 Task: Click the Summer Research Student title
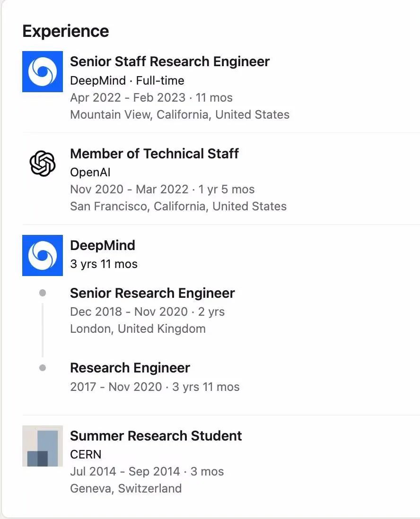156,436
